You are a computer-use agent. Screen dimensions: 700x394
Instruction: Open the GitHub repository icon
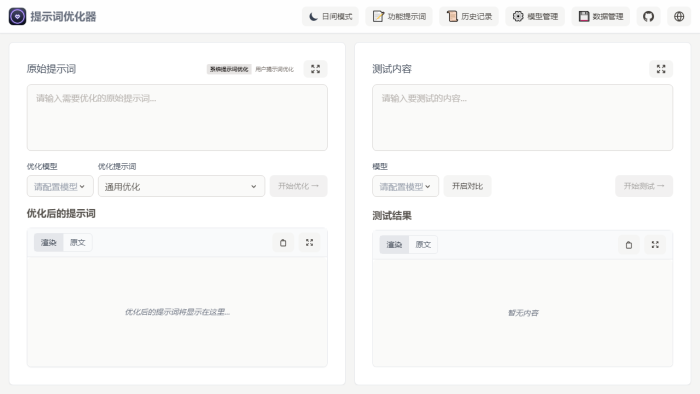coord(648,17)
